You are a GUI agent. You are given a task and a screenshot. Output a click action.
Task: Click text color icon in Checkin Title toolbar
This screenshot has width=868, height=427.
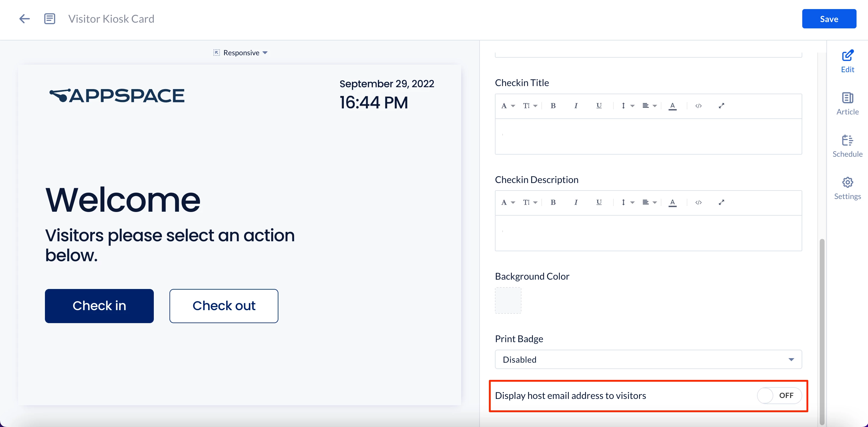pyautogui.click(x=673, y=106)
